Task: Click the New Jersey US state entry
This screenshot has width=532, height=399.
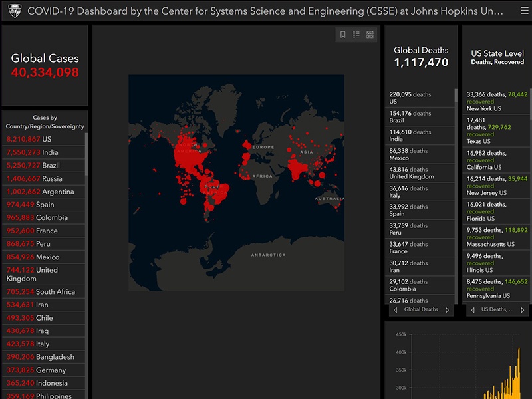Action: pyautogui.click(x=496, y=186)
